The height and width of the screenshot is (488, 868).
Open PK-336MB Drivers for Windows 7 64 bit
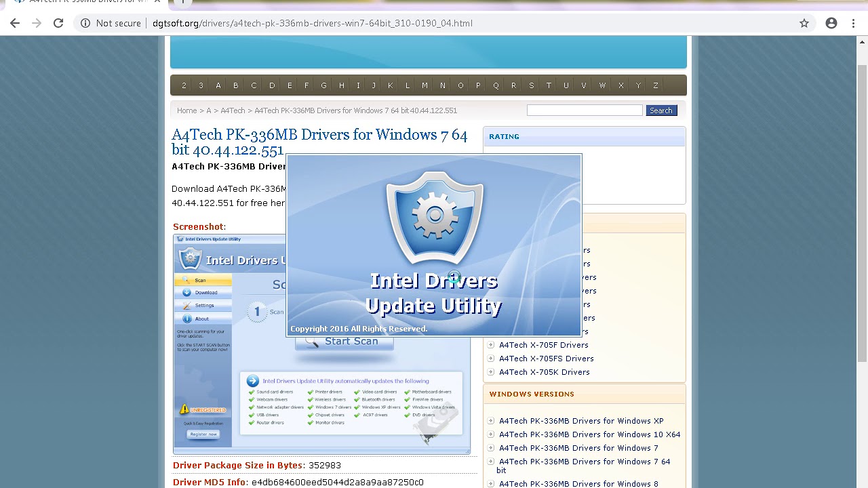point(583,466)
